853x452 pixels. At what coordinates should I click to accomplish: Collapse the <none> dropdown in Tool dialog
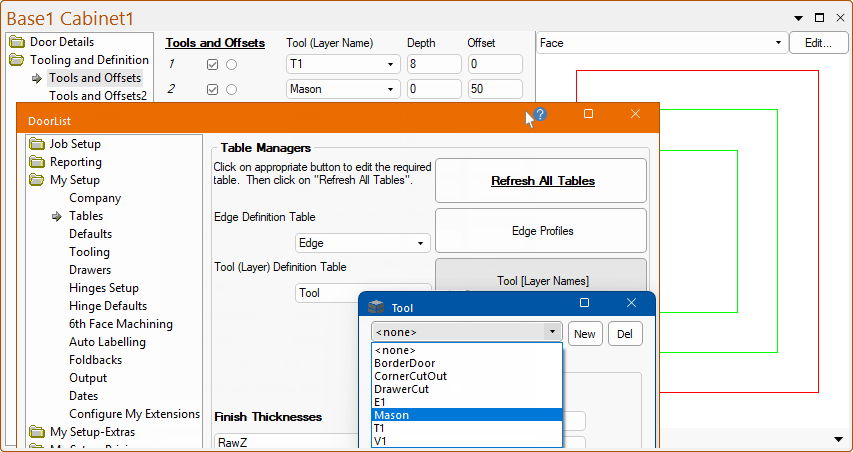(x=552, y=332)
